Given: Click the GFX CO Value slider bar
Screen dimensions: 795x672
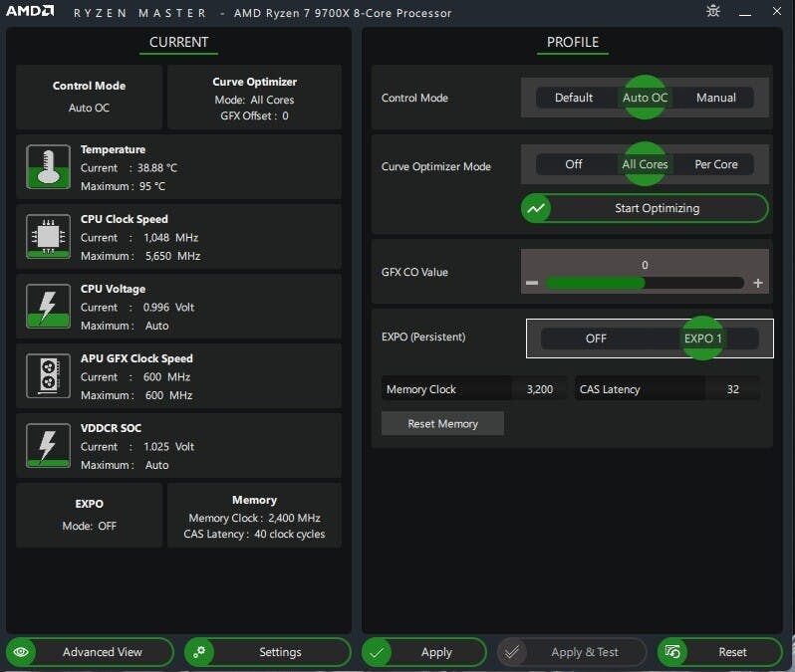Looking at the screenshot, I should coord(645,283).
